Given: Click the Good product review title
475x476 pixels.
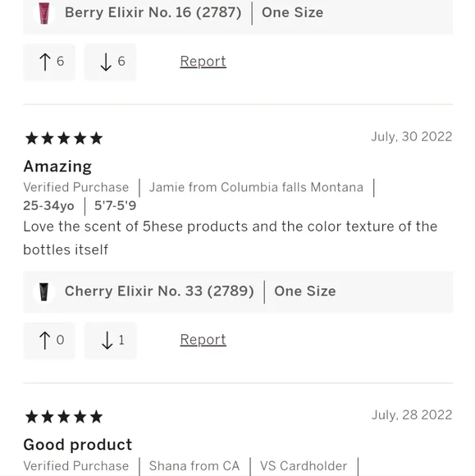Looking at the screenshot, I should [78, 445].
